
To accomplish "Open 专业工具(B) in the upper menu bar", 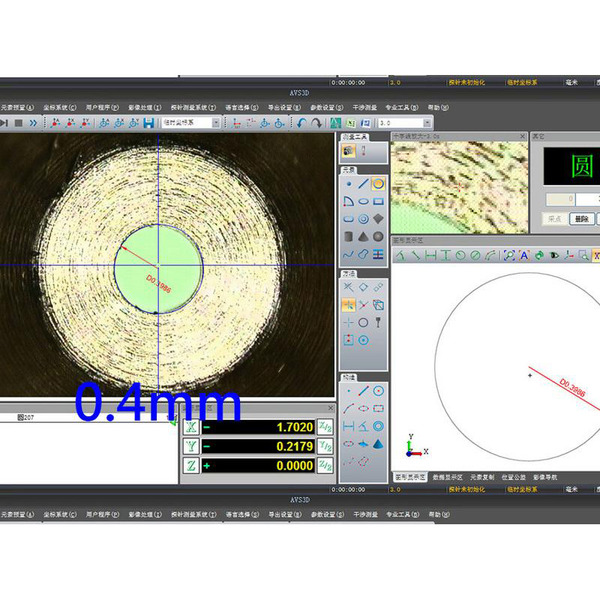I will 402,108.
